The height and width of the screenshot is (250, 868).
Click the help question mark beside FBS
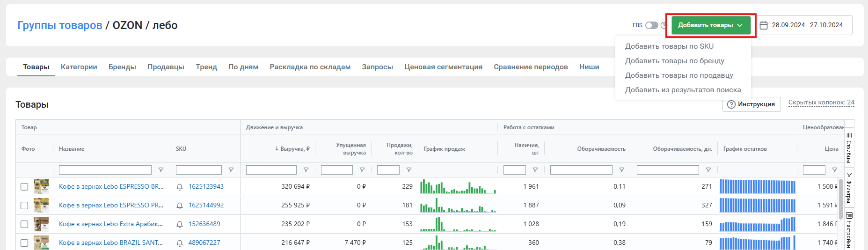pyautogui.click(x=663, y=25)
